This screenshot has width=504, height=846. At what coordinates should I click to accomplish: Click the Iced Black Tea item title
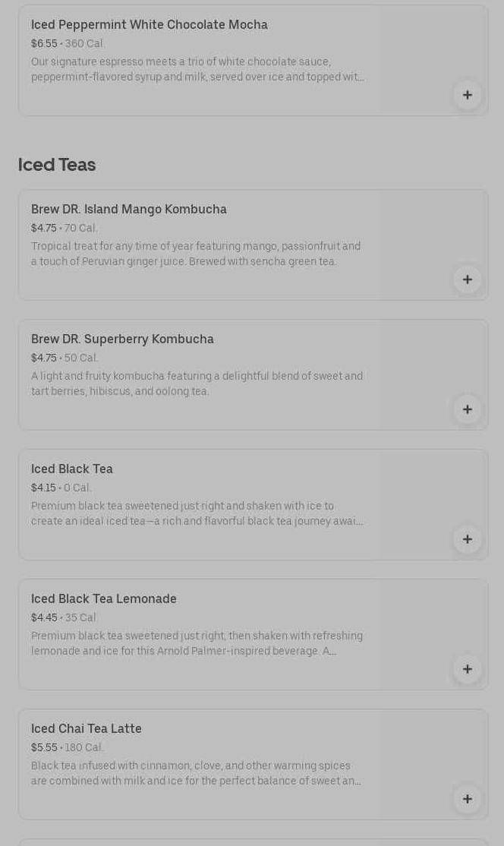tap(71, 469)
